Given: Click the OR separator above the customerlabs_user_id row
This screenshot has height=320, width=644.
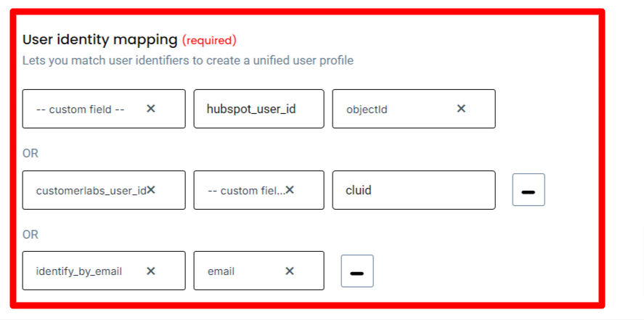Looking at the screenshot, I should (x=30, y=153).
